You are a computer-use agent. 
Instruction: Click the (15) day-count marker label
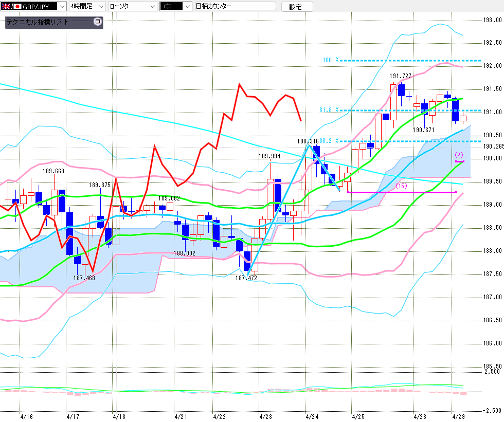coord(401,186)
